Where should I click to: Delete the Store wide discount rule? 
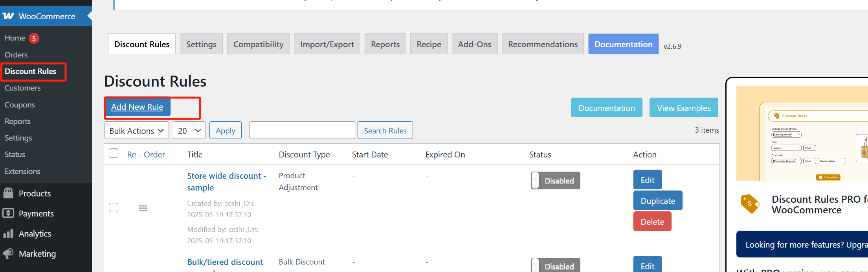pos(652,222)
